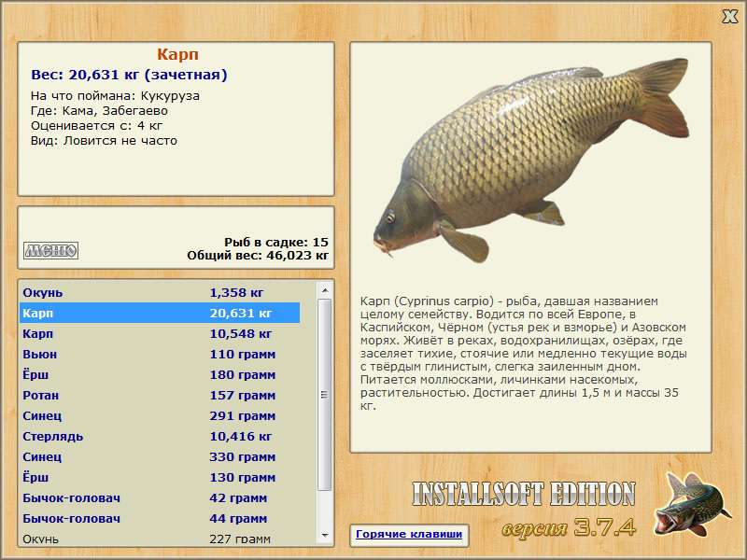Viewport: 747px width, 560px height.
Task: Select Ёрш 130 грамм
Action: point(159,478)
